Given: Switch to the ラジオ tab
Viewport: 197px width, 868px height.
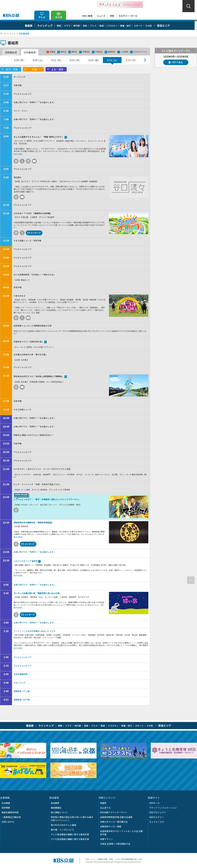Looking at the screenshot, I should [59, 15].
